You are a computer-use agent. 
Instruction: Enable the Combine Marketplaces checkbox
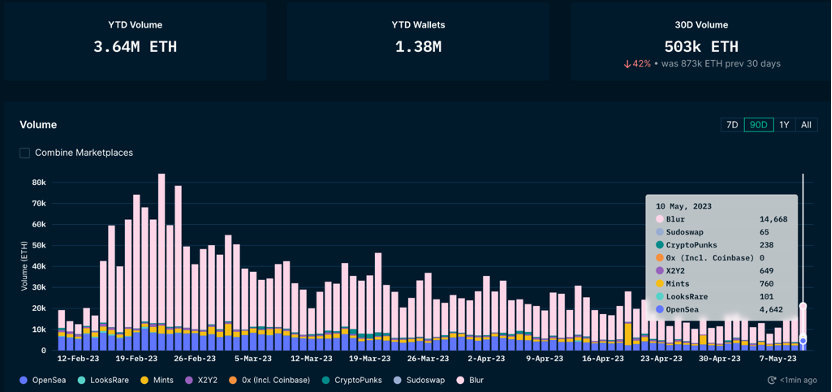pyautogui.click(x=24, y=153)
